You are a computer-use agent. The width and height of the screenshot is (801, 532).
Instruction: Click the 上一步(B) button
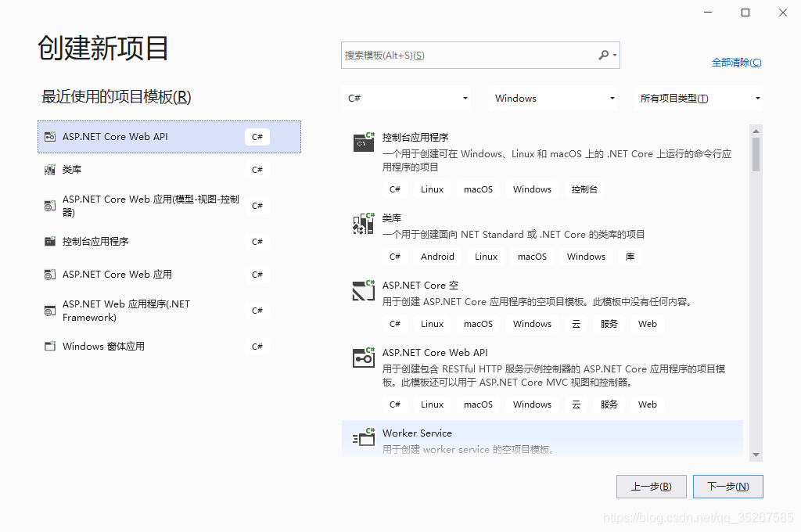tap(651, 486)
